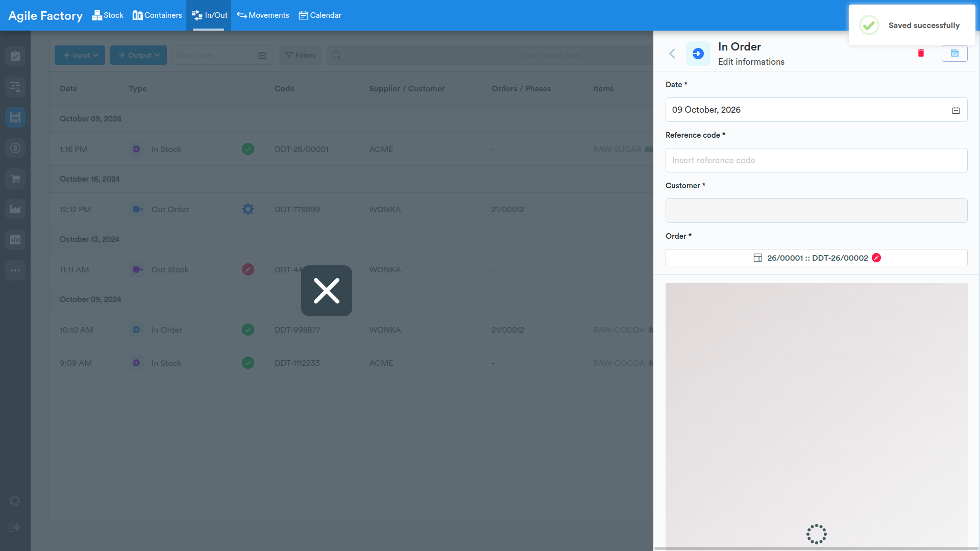Open the date calendar picker icon
Screen dimensions: 980x551
[955, 110]
